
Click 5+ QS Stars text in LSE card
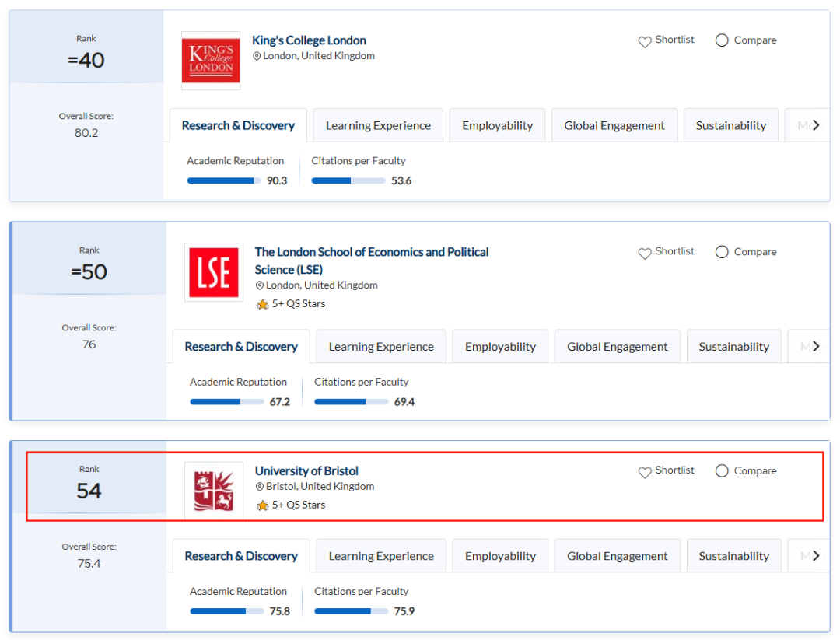pyautogui.click(x=299, y=303)
